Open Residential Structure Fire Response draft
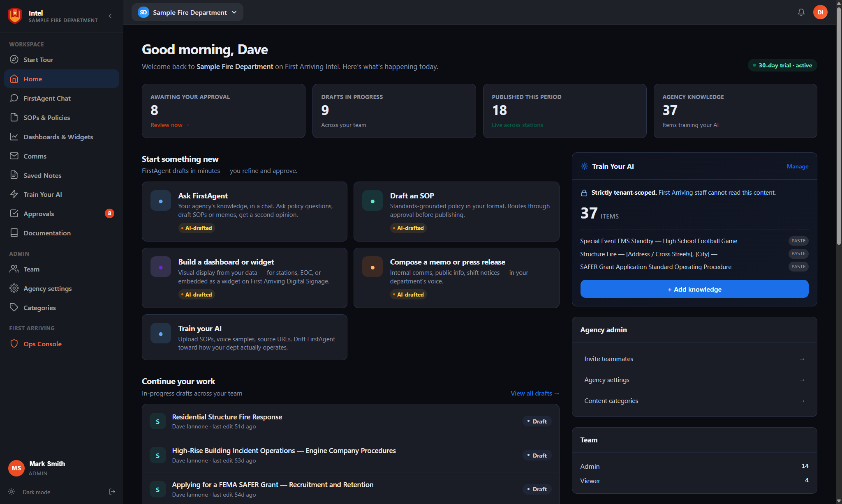The height and width of the screenshot is (504, 842). click(x=351, y=421)
